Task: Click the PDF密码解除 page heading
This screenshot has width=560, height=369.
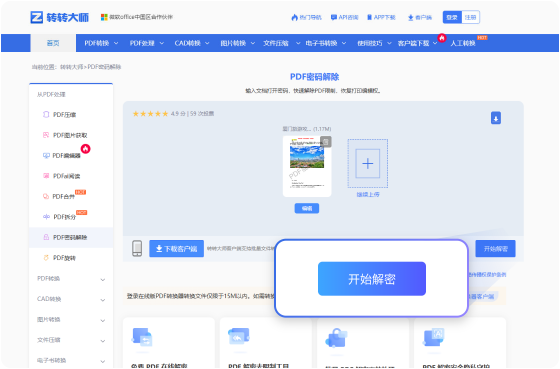Action: tap(315, 77)
